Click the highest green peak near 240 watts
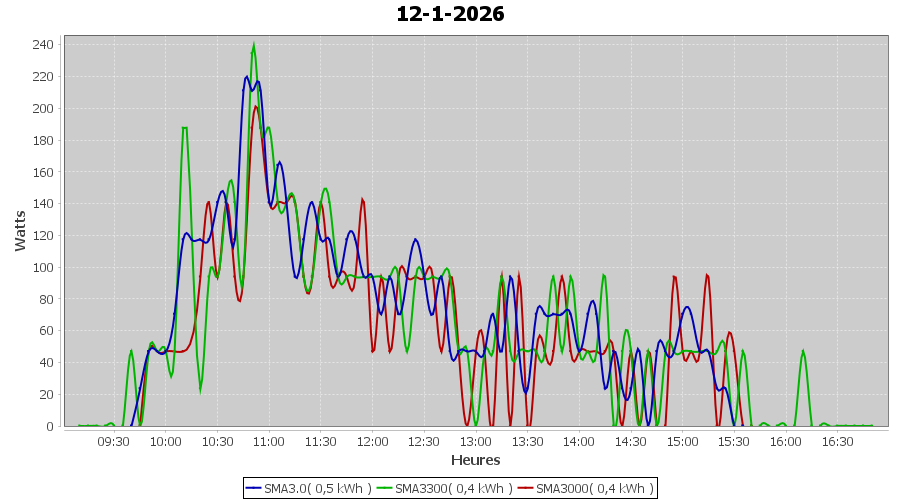Viewport: 900px width, 500px height. [x=253, y=45]
